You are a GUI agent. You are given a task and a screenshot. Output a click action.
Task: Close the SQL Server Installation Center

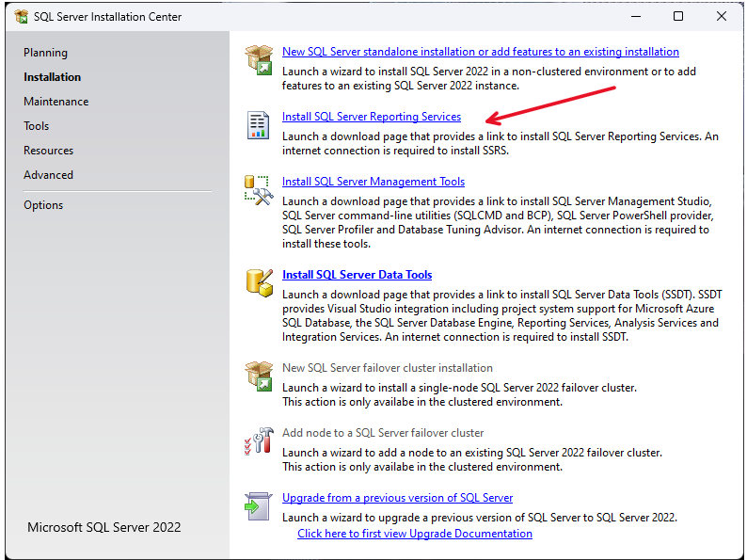coord(722,16)
